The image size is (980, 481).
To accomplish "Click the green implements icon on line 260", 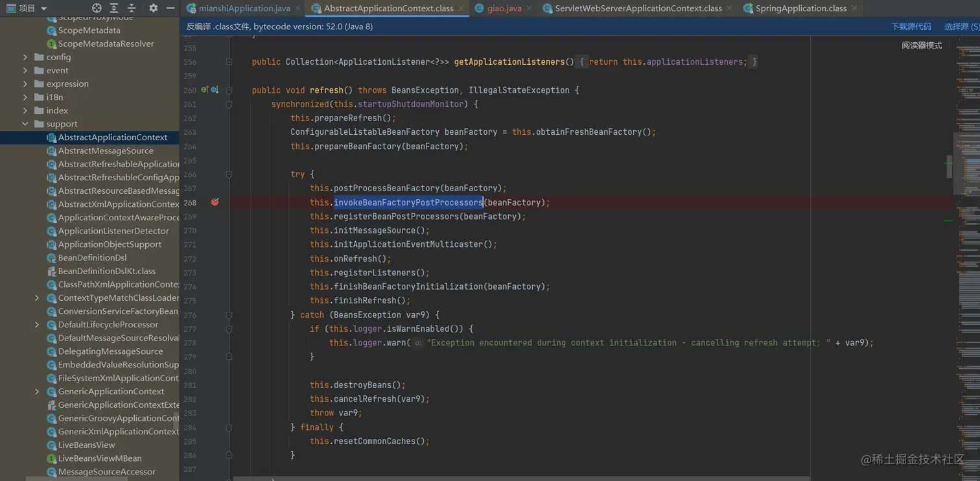I will pyautogui.click(x=204, y=90).
